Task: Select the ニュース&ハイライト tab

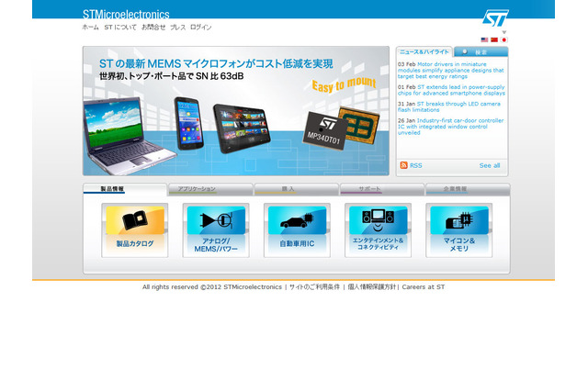Action: (x=424, y=51)
